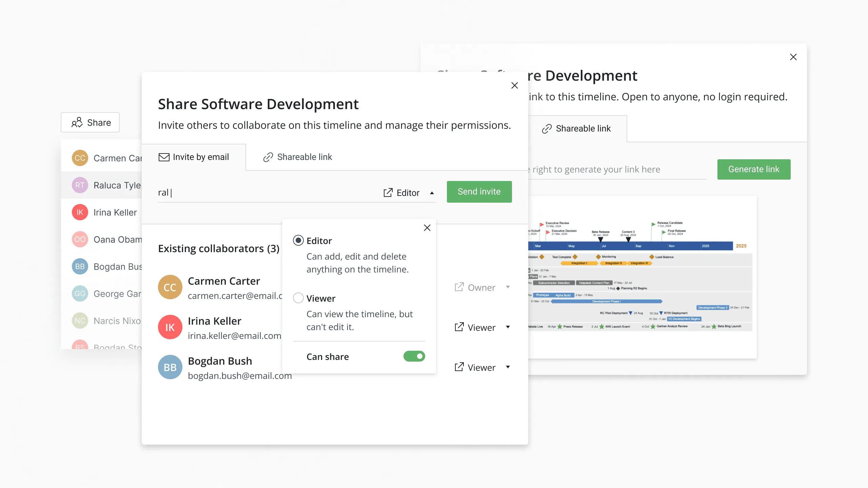Switch to the Shareable link tab
Image resolution: width=868 pixels, height=488 pixels.
297,157
